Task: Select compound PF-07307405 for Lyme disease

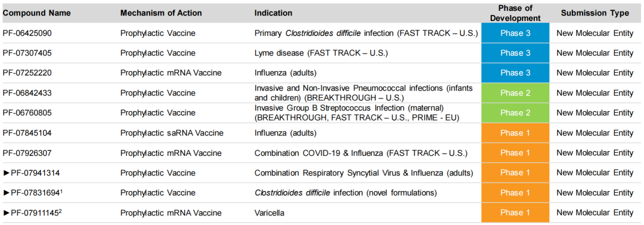Action: point(27,53)
